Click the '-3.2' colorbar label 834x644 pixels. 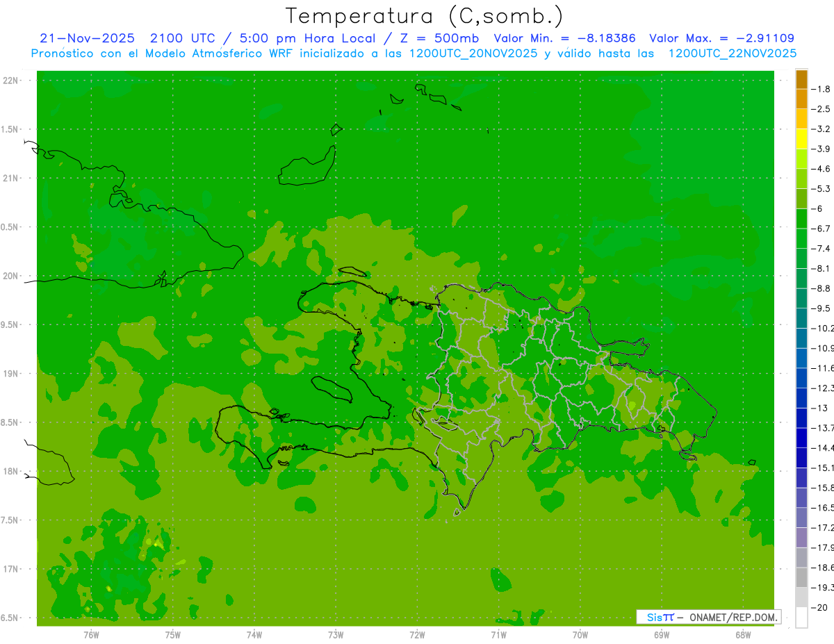tap(821, 129)
